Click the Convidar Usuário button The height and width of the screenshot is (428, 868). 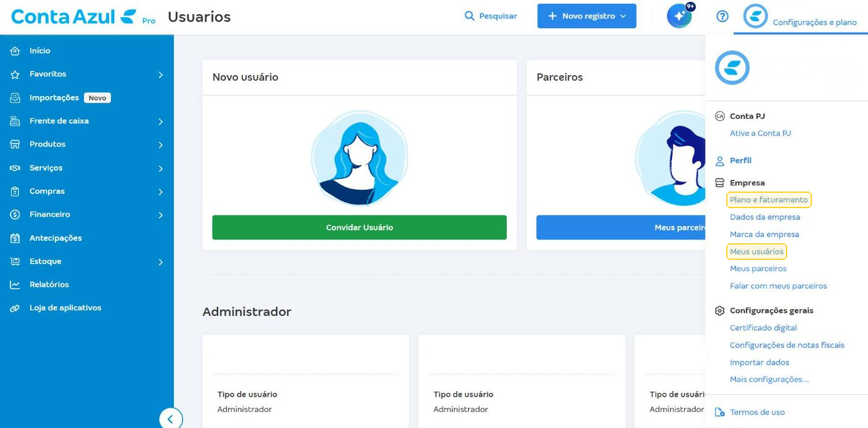359,227
